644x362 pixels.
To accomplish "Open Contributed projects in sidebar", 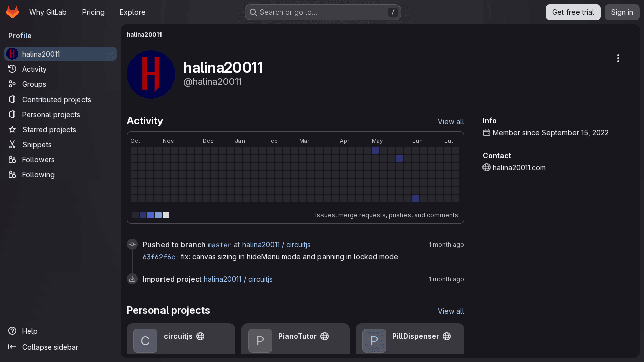I will 60,100.
